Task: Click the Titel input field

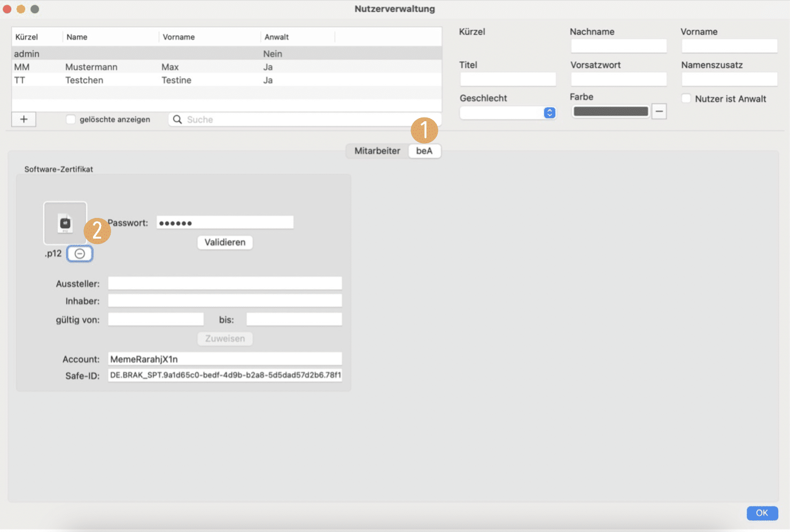Action: pos(508,79)
